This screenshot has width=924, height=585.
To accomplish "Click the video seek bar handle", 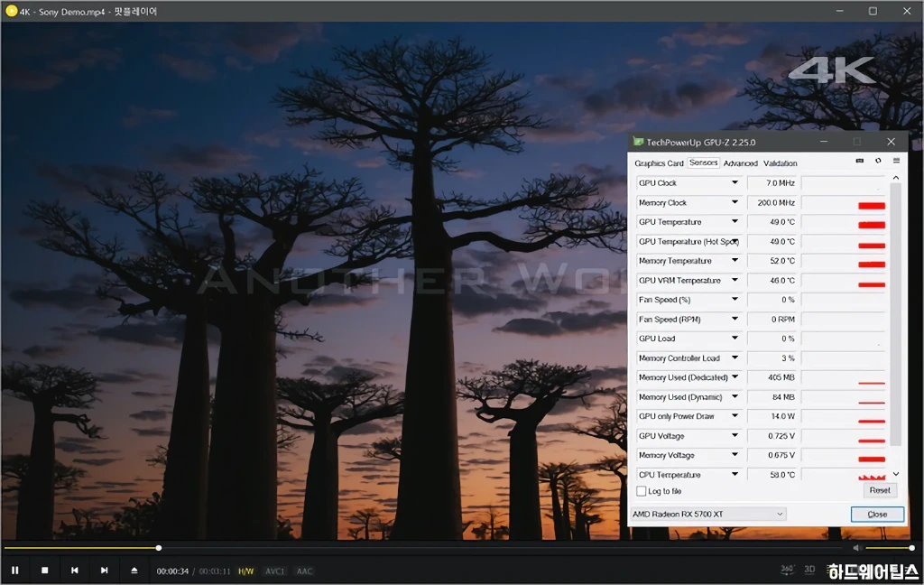I will [x=159, y=548].
